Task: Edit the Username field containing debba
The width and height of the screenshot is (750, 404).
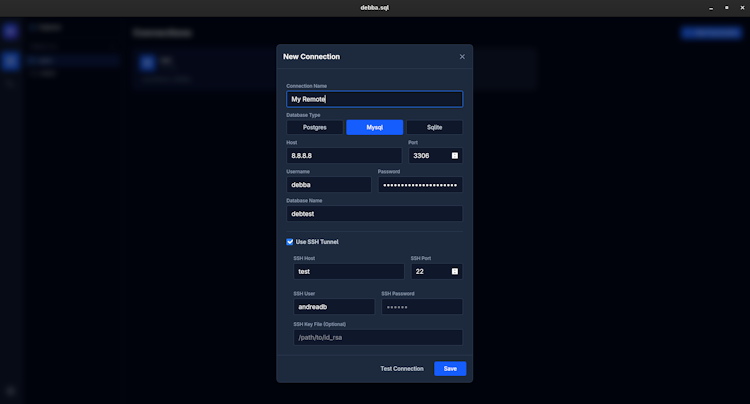Action: tap(329, 185)
